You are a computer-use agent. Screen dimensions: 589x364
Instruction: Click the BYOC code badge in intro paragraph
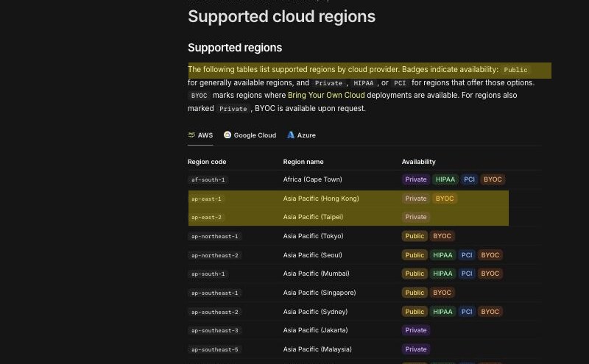199,96
